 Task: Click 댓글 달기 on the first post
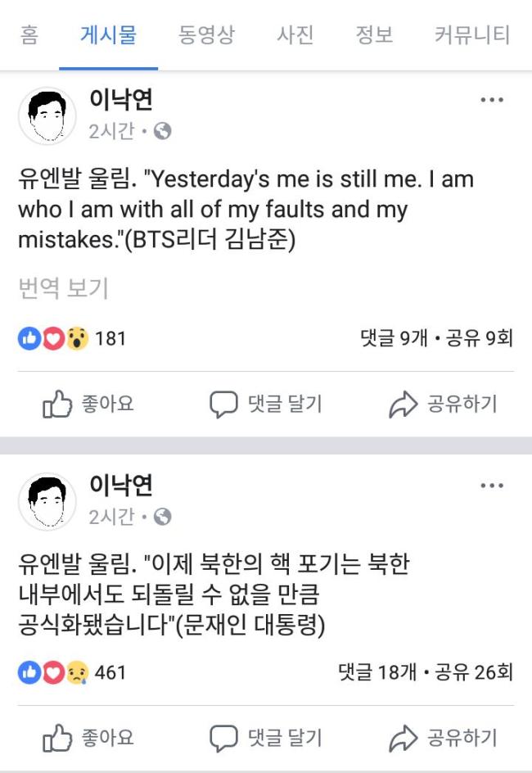(265, 404)
